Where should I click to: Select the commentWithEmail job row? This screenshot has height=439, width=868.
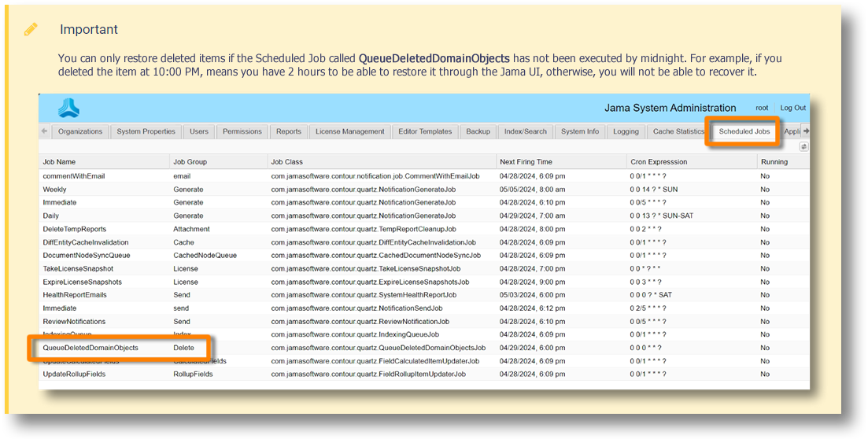[x=425, y=176]
